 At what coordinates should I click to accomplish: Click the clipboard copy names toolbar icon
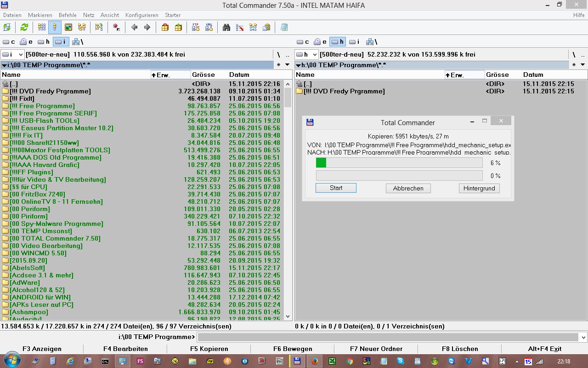pyautogui.click(x=266, y=28)
